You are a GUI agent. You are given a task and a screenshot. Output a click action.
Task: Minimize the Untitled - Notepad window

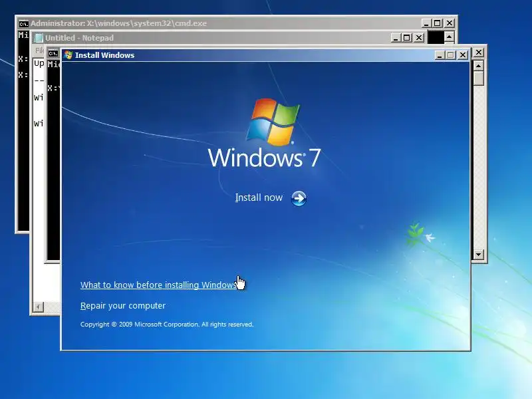pyautogui.click(x=396, y=38)
